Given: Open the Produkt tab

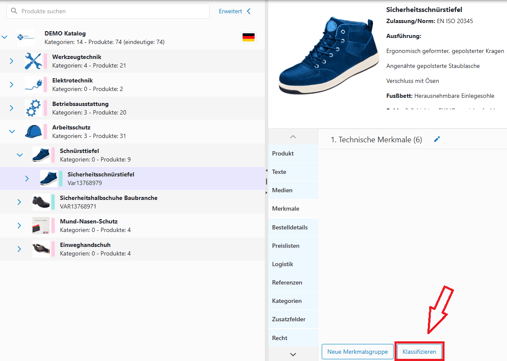Looking at the screenshot, I should [293, 153].
